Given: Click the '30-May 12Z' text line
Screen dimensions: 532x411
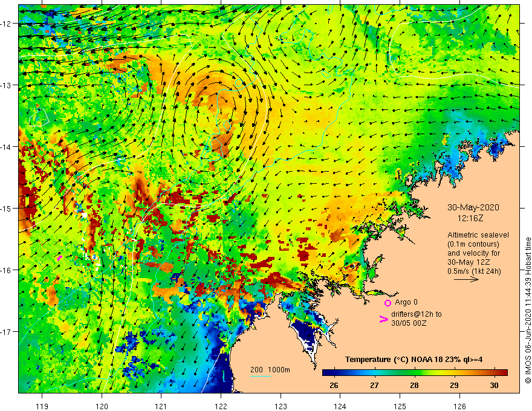Looking at the screenshot, I should pos(468,262).
